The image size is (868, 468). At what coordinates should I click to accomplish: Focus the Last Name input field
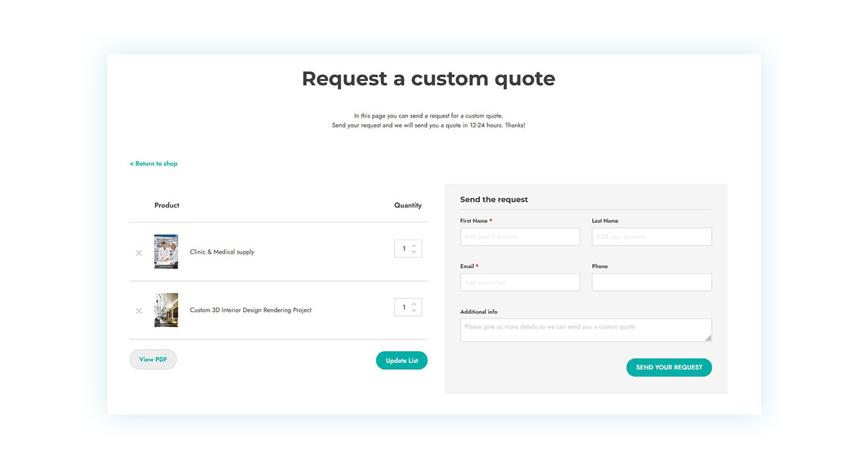click(x=651, y=237)
